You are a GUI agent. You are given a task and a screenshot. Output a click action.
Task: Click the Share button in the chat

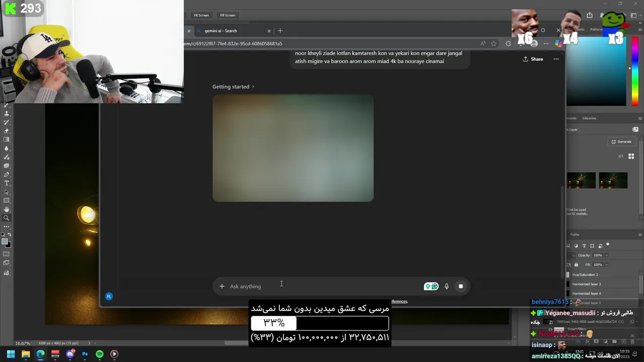[533, 59]
